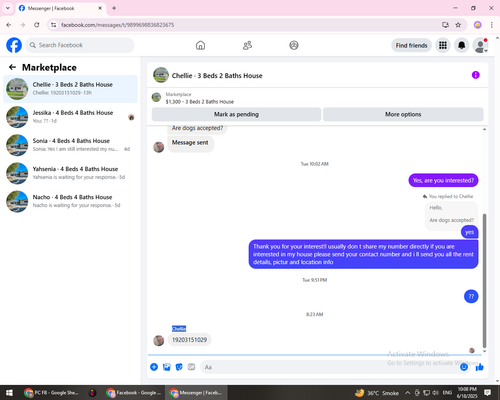Open Sonia's 4 Beds 4 Baths House chat
Image resolution: width=500 pixels, height=400 pixels.
(70, 145)
